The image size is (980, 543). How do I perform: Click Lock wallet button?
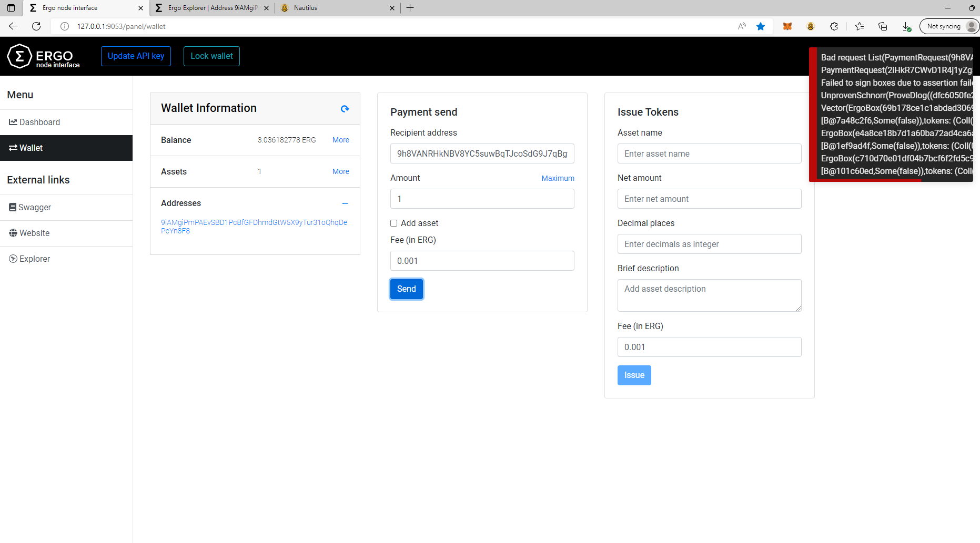coord(211,56)
